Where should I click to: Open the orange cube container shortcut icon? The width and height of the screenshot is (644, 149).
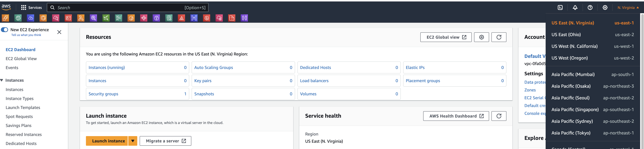131,18
